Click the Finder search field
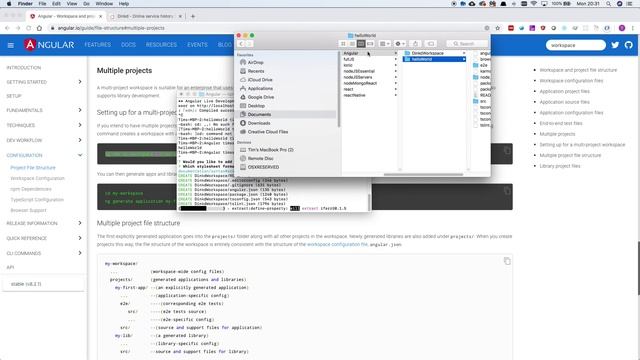Screen dimensions: 640x360 click(467, 44)
